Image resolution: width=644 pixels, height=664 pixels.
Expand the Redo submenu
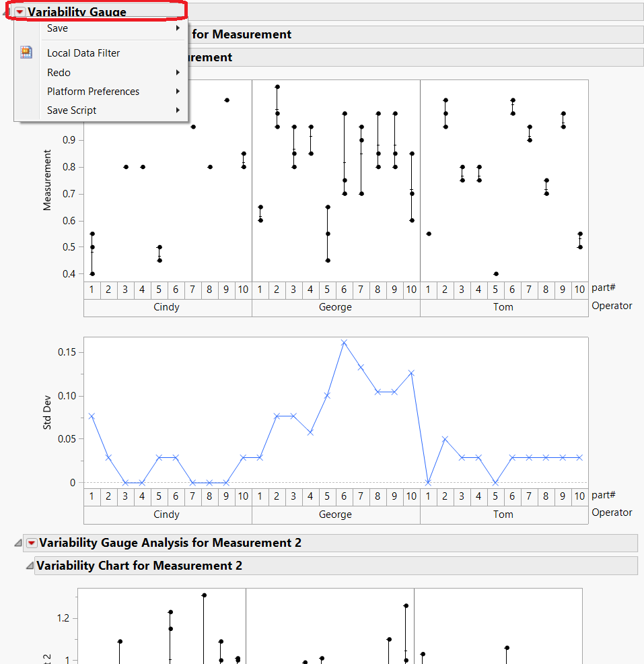[178, 72]
